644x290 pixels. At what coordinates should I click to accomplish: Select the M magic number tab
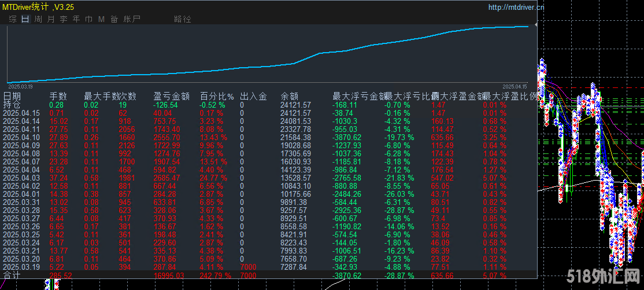(x=101, y=19)
